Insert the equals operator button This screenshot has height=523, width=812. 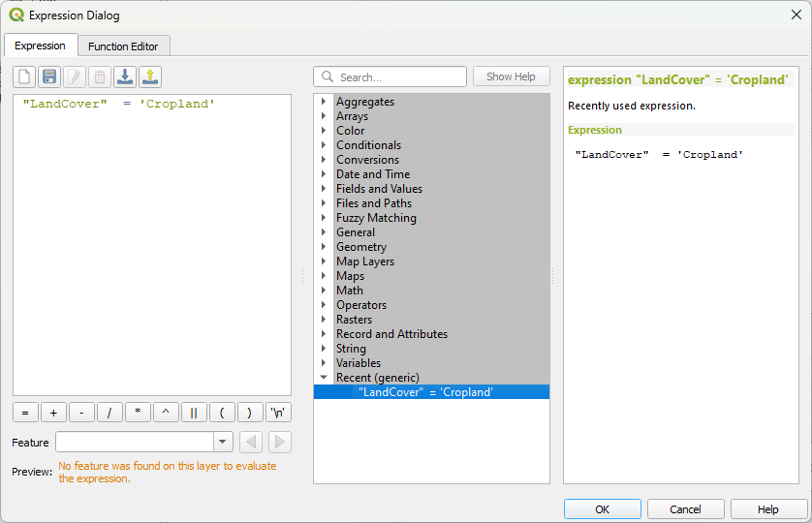coord(25,413)
